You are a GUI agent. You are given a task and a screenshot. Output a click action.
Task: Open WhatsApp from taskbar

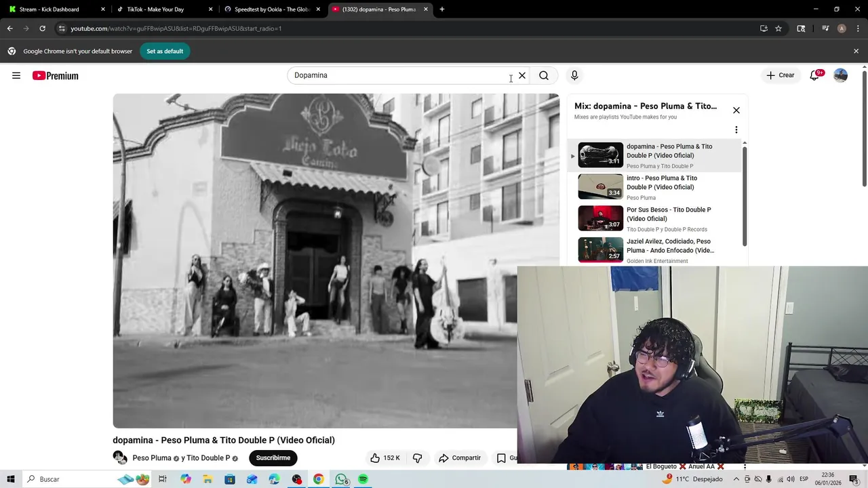tap(341, 479)
